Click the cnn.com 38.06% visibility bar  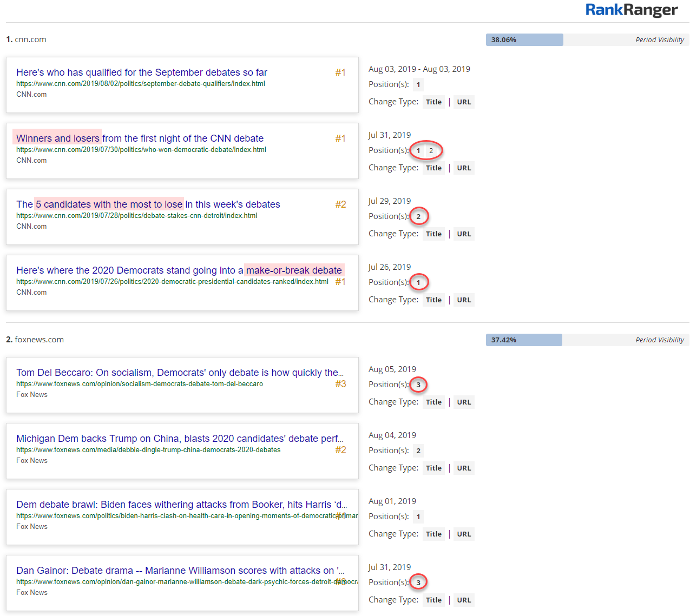click(x=524, y=39)
